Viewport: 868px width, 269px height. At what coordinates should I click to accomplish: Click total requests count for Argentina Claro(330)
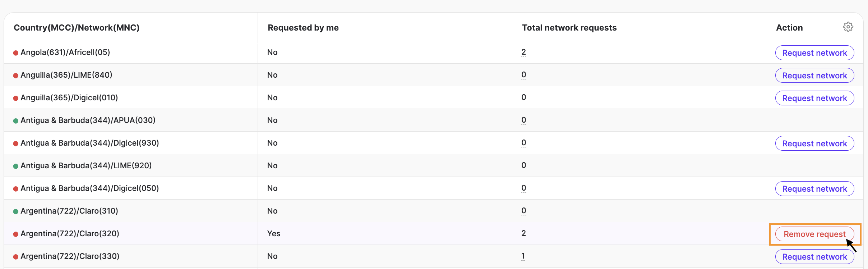[x=523, y=256]
